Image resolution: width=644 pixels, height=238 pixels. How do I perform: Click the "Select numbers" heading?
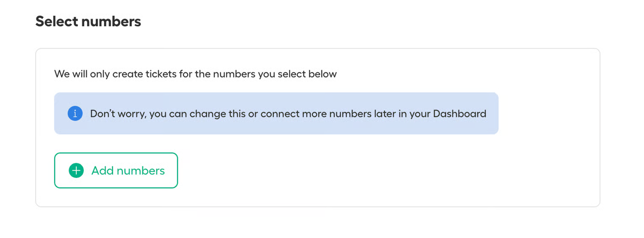tap(88, 21)
